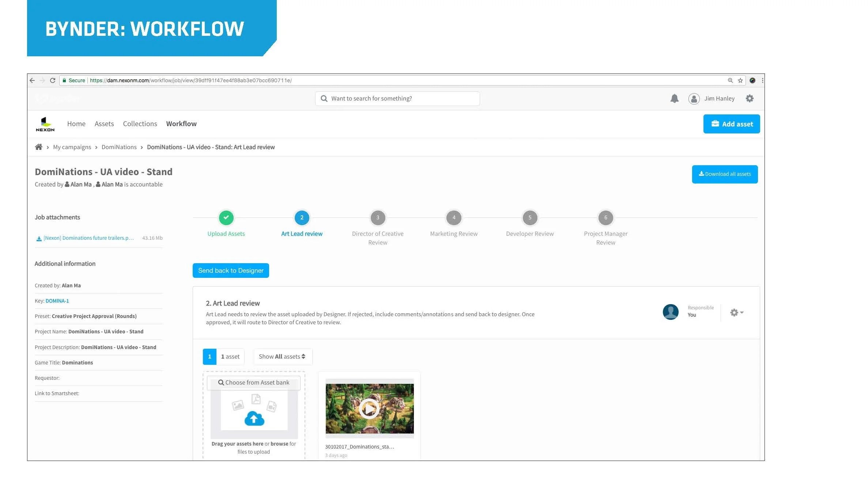Open the browser three-dot menu
The image size is (868, 488).
pyautogui.click(x=762, y=80)
